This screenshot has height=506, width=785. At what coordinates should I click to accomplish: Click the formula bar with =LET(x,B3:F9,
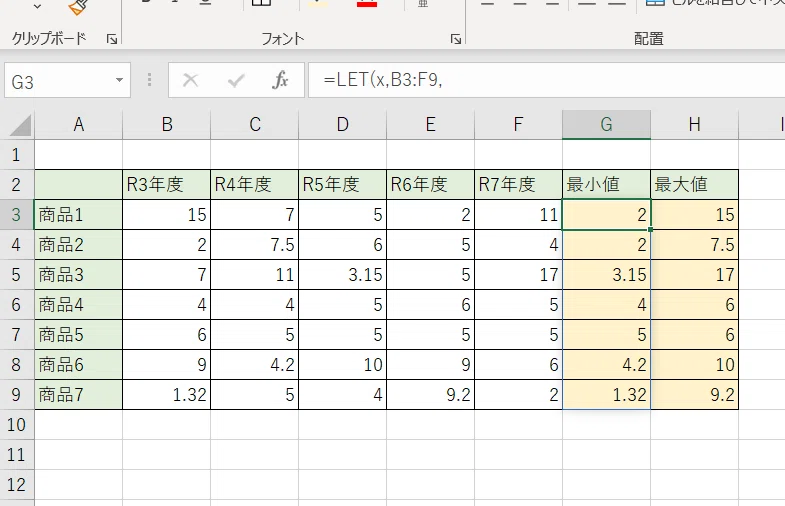point(547,80)
